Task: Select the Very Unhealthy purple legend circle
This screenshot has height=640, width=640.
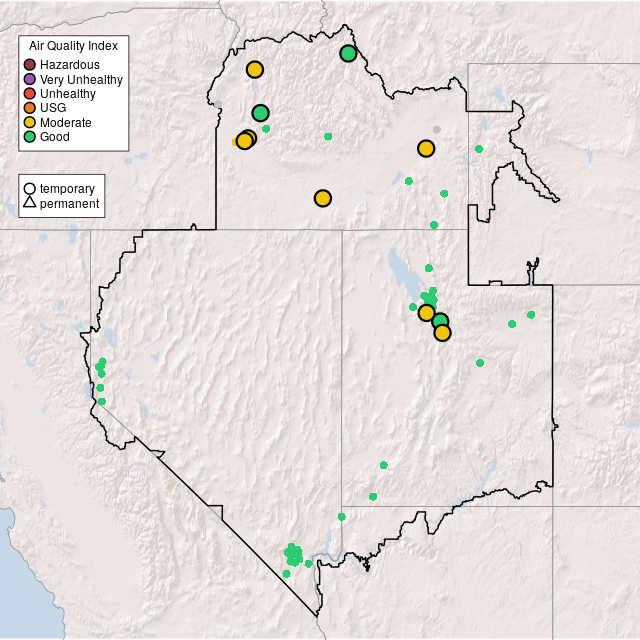Action: 30,79
